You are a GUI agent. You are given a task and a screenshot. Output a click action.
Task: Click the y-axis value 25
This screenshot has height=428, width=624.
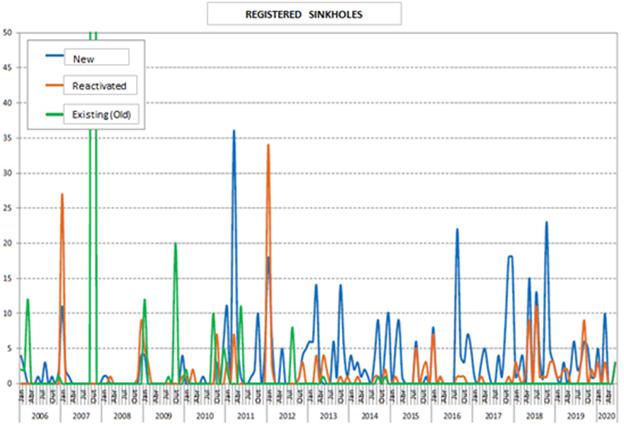pos(7,208)
